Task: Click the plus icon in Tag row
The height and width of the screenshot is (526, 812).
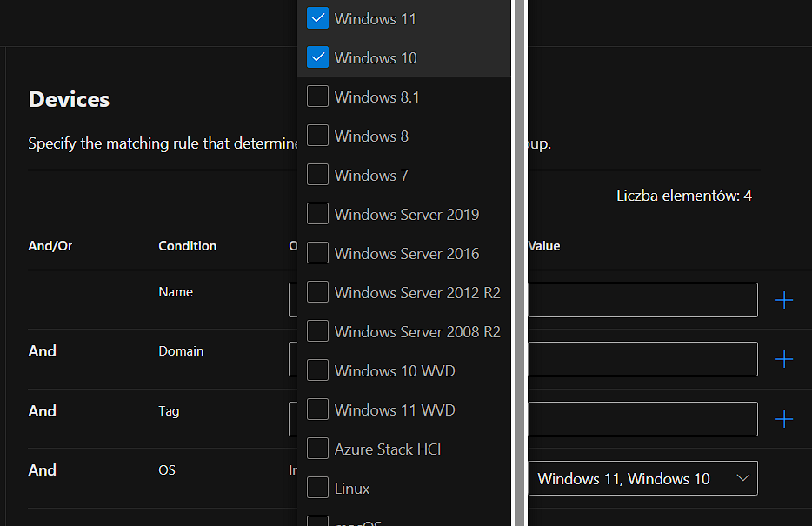Action: tap(783, 419)
